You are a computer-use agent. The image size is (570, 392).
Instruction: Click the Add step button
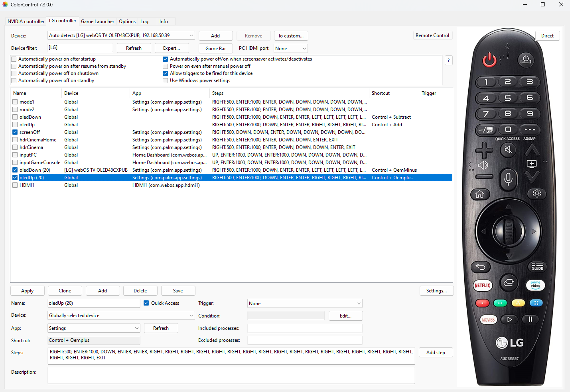[x=435, y=353]
